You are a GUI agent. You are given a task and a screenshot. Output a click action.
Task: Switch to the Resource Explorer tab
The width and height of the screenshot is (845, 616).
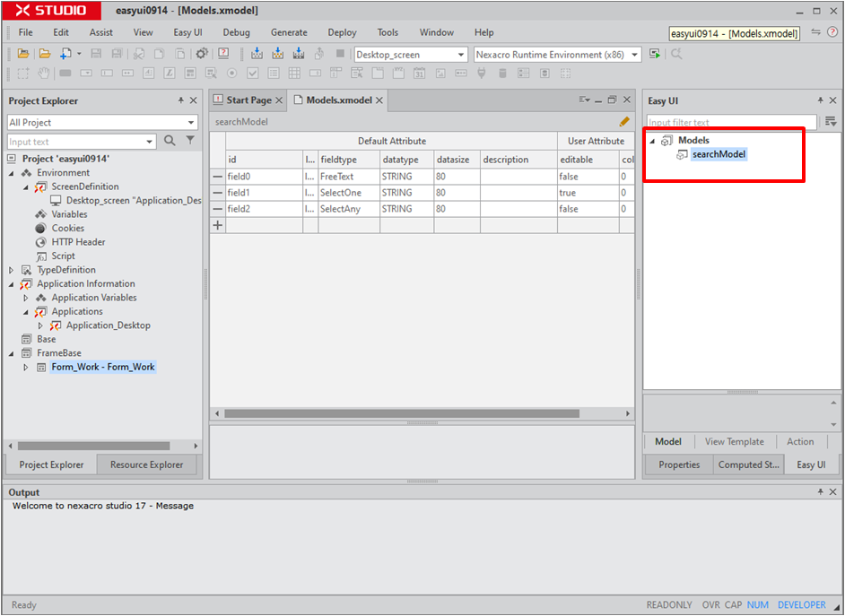[x=146, y=464]
